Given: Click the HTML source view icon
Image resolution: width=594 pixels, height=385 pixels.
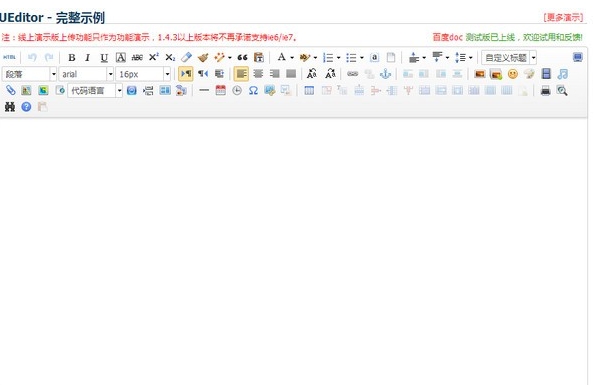Looking at the screenshot, I should (9, 58).
